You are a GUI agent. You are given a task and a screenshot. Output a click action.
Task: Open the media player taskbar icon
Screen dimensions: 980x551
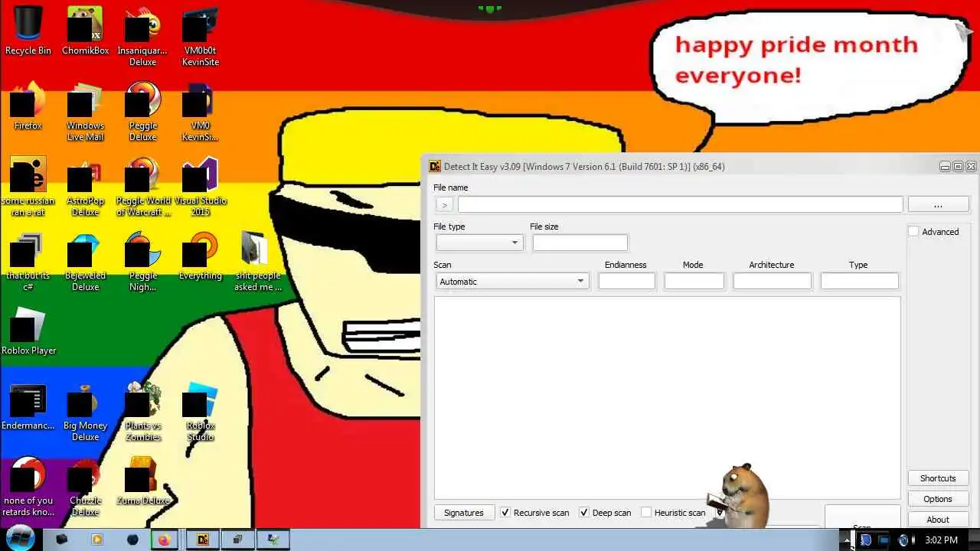click(97, 540)
